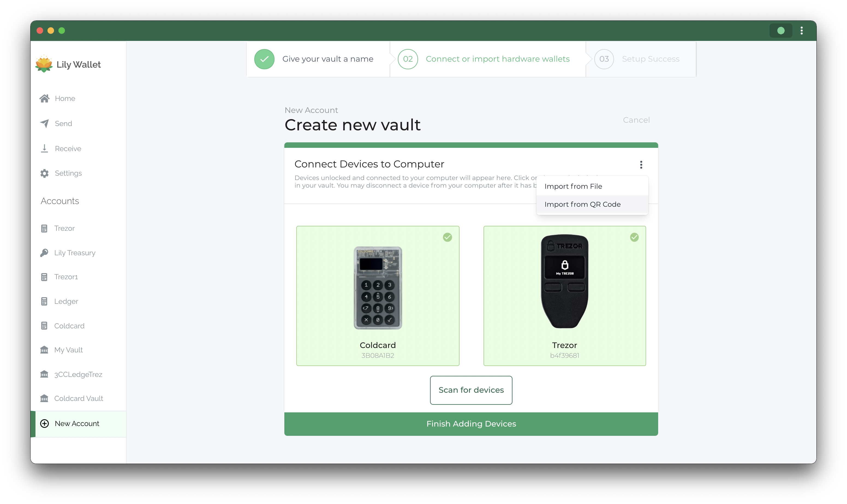Click the green status indicator icon
This screenshot has height=504, width=847.
[780, 30]
